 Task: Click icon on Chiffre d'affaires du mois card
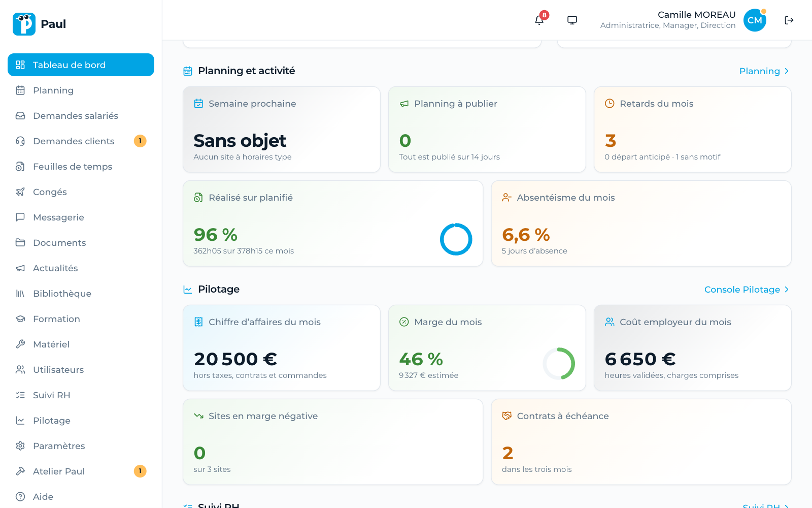click(198, 322)
